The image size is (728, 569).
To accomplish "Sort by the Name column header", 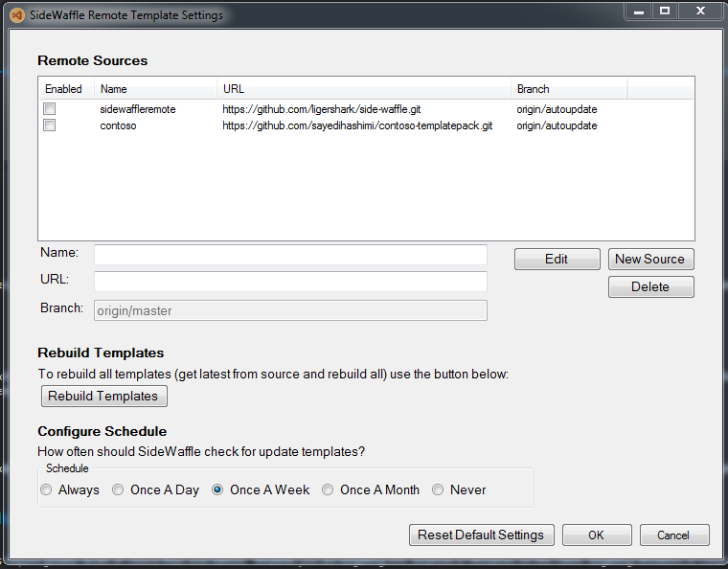I will [155, 89].
